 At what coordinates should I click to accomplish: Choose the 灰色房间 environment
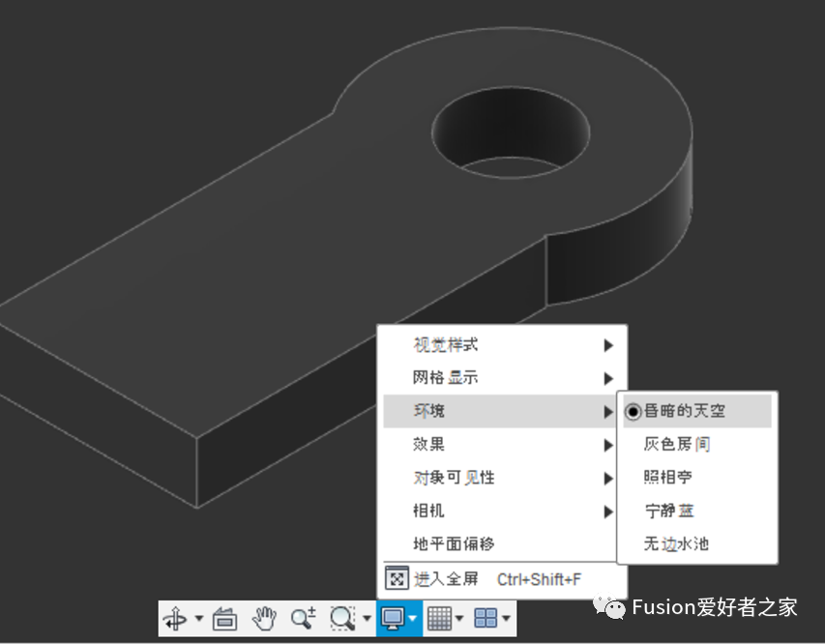(696, 445)
